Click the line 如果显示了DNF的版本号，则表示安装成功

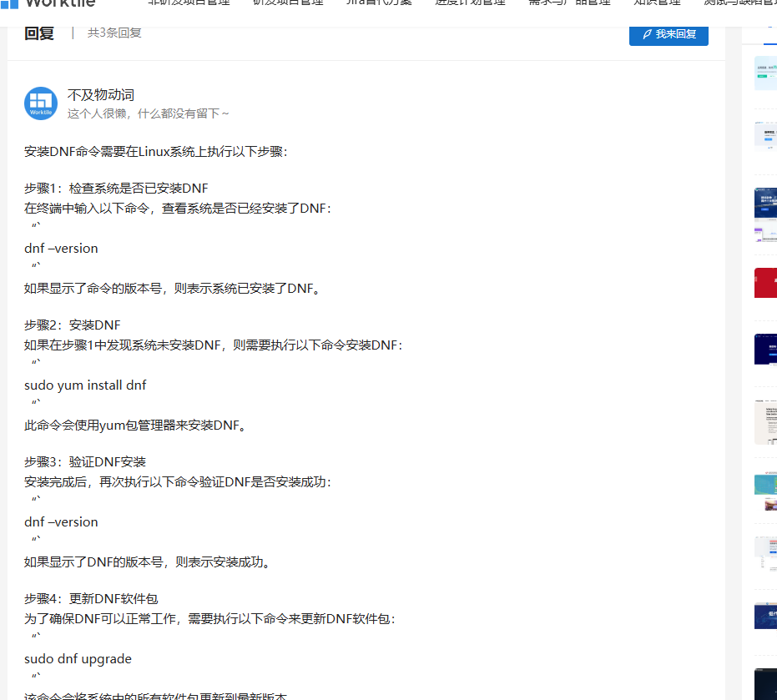[148, 562]
